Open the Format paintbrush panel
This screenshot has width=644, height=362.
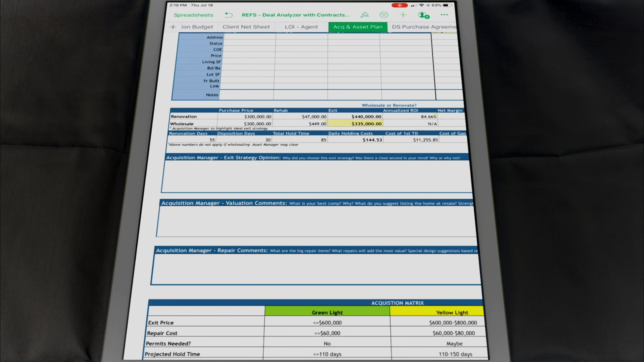coord(364,15)
